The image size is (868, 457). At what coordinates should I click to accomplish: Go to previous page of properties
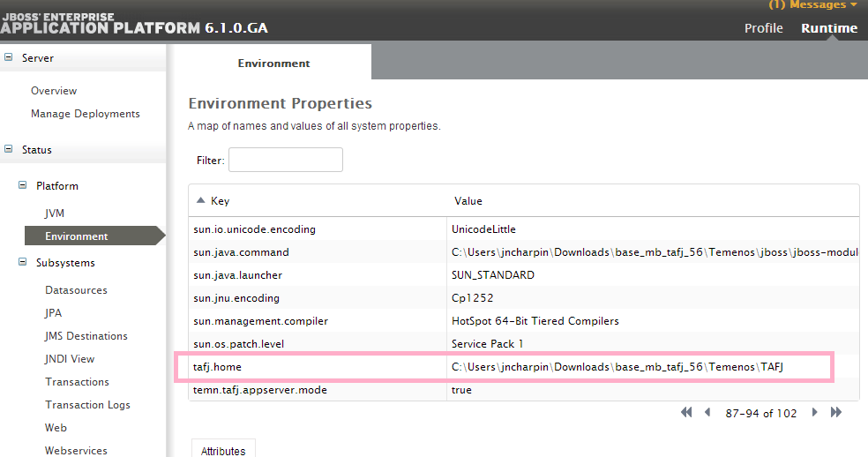[x=707, y=412]
